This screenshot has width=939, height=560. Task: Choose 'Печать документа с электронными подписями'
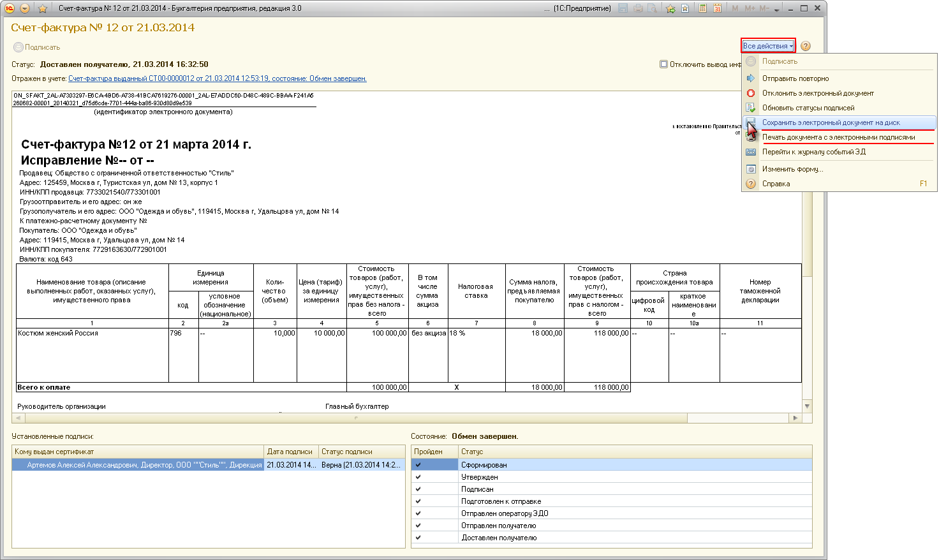tap(838, 137)
